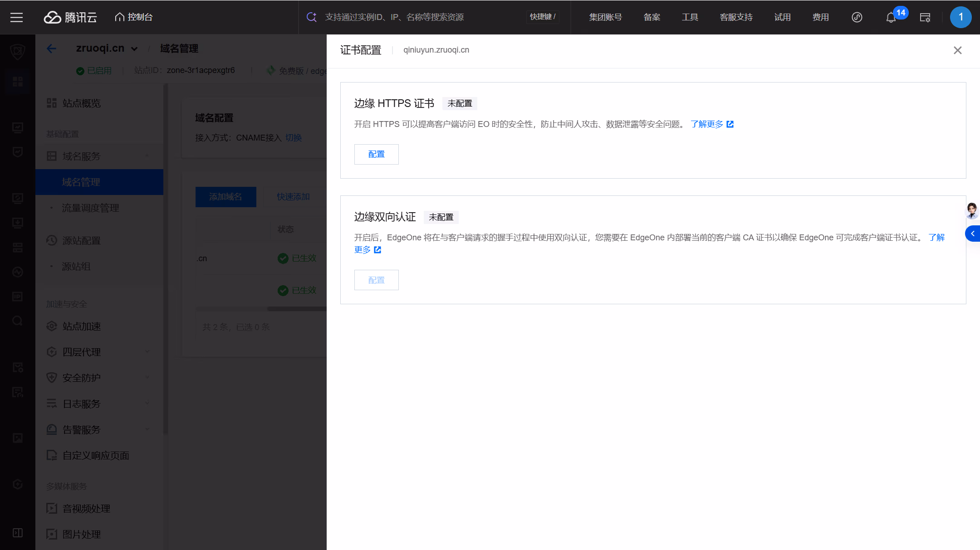Click 配置 under 边缘双向认证
This screenshot has height=550, width=980.
point(376,280)
